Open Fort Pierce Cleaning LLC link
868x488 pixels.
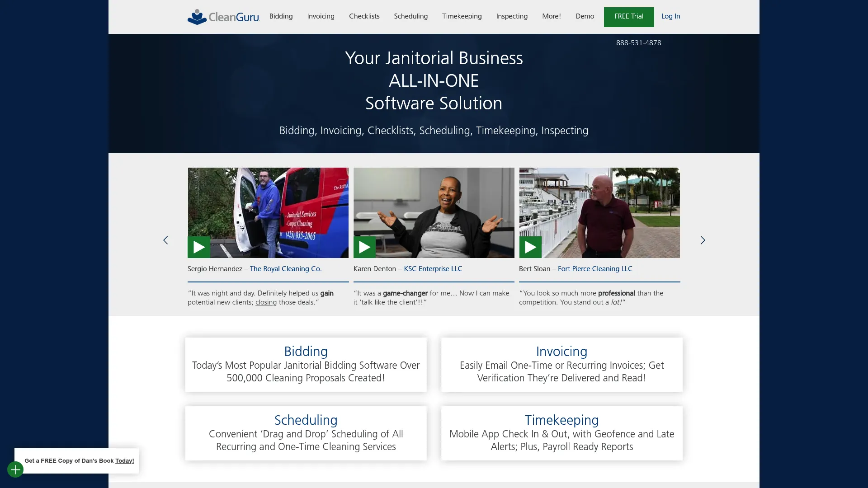[595, 269]
